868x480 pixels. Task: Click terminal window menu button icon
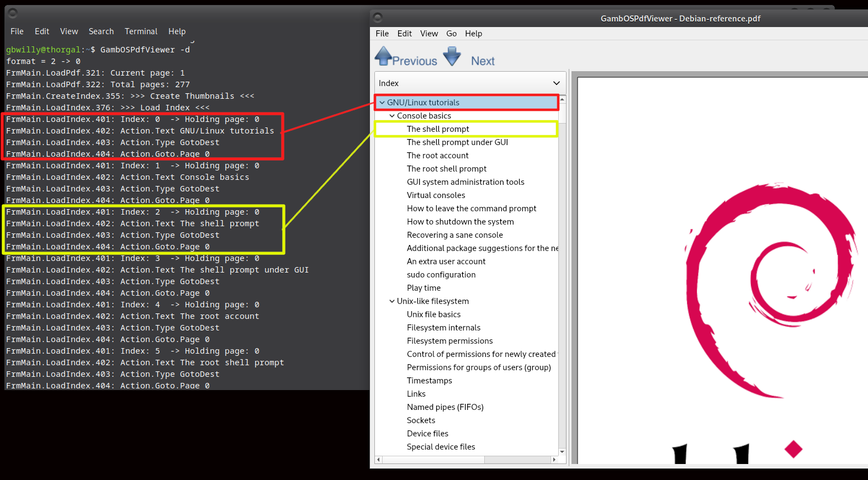(13, 13)
